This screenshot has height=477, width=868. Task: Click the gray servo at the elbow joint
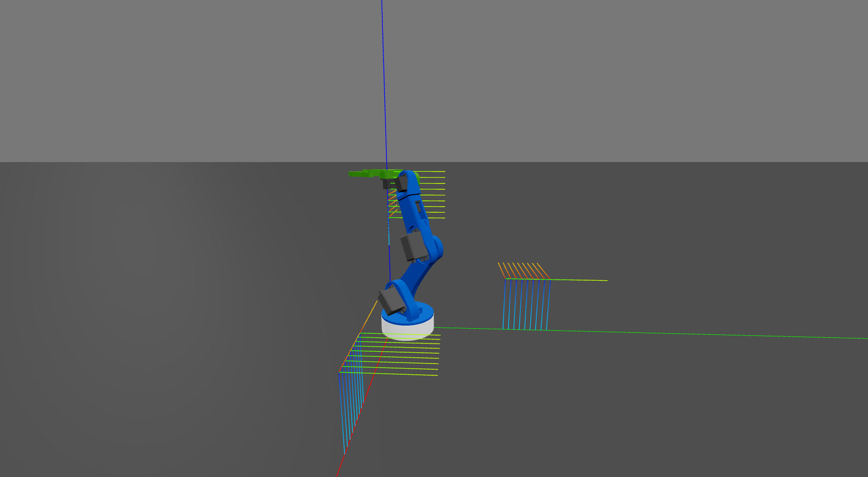click(x=412, y=246)
